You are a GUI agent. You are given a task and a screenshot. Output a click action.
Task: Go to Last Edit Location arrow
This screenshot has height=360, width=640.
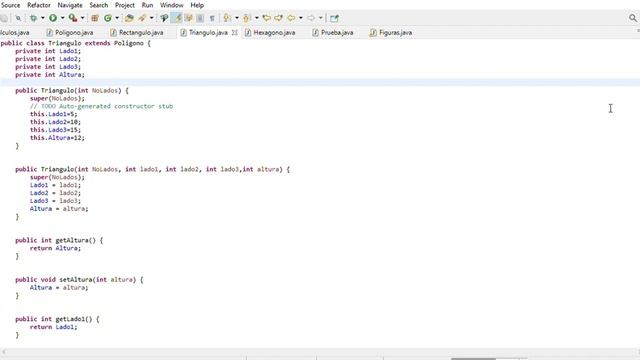pos(267,18)
